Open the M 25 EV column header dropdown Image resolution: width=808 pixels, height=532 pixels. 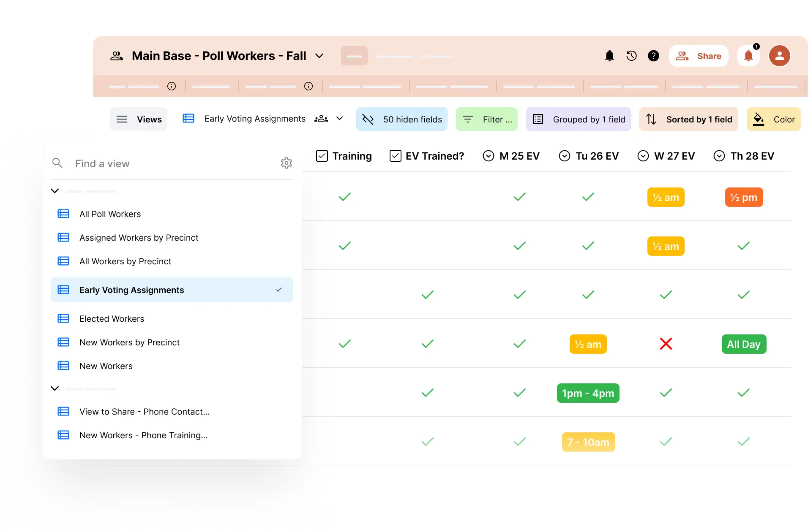click(x=488, y=156)
